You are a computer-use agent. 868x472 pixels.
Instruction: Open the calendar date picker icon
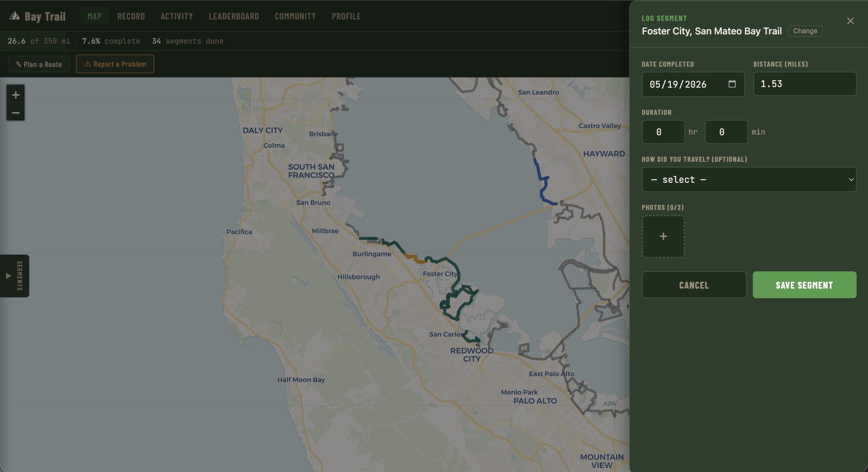[732, 84]
